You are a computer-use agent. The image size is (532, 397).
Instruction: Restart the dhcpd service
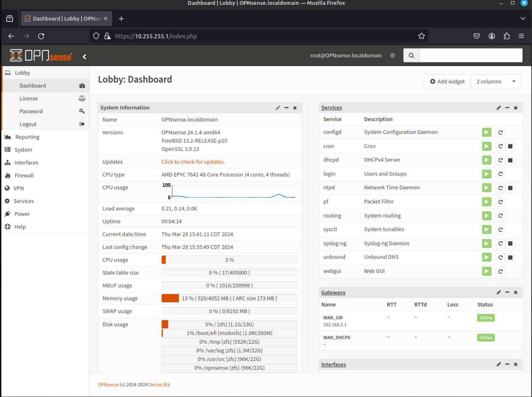(x=500, y=160)
